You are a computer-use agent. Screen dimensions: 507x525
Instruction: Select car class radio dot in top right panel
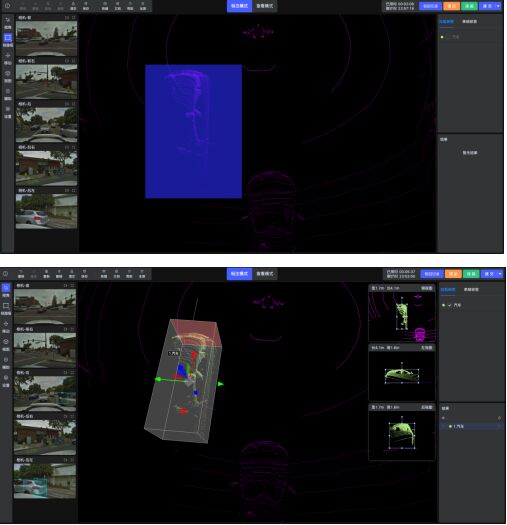(442, 37)
